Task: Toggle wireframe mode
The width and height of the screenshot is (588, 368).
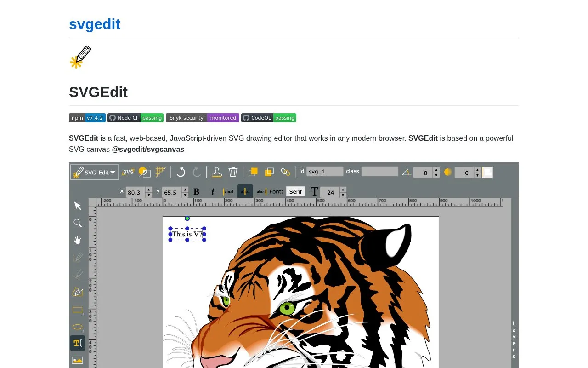Action: (145, 172)
